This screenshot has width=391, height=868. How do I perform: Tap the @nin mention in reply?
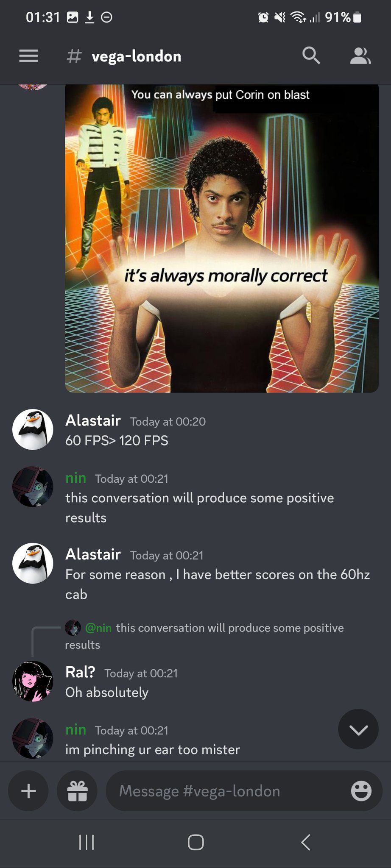pos(98,628)
